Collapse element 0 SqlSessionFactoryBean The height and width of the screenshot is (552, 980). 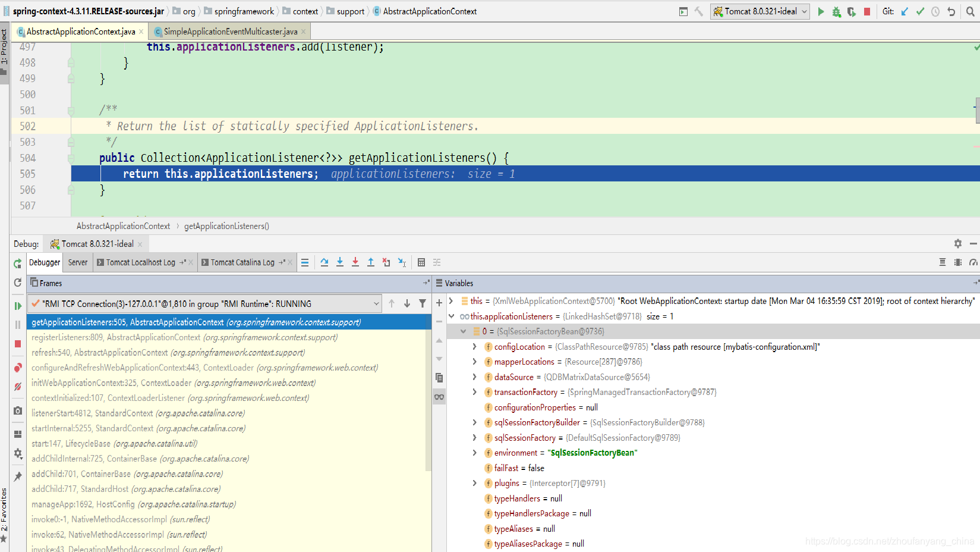click(463, 331)
